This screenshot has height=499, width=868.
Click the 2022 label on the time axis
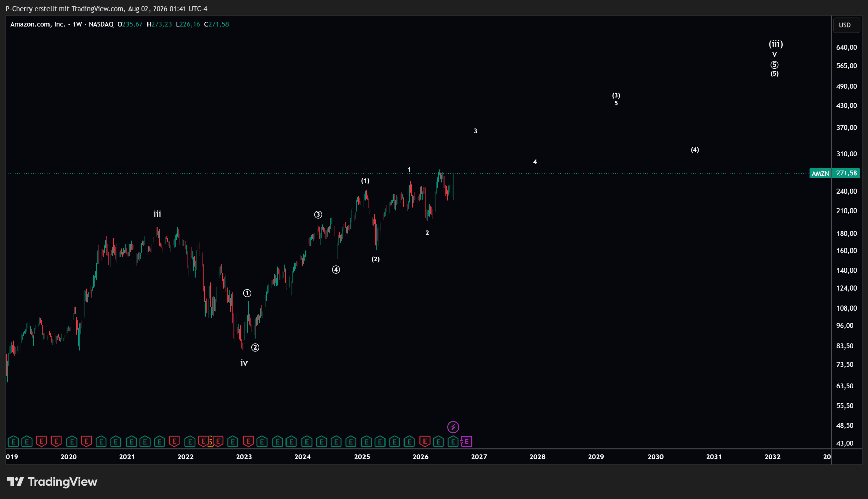(x=185, y=457)
